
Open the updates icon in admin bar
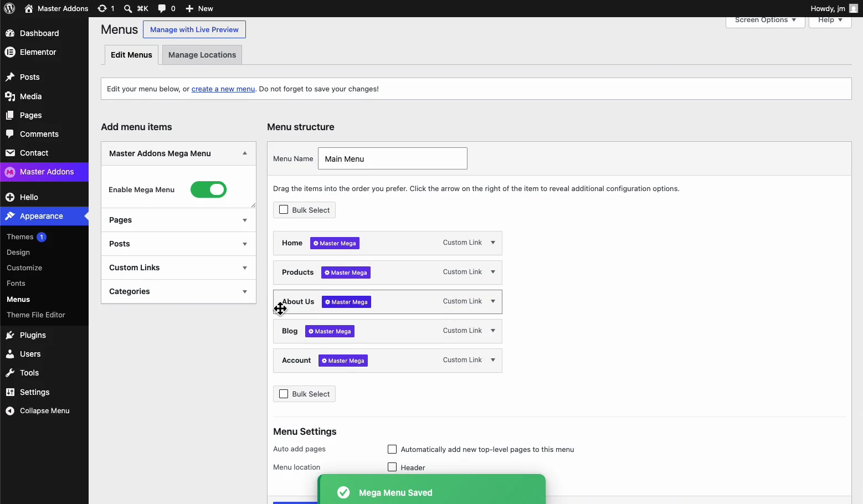pyautogui.click(x=102, y=8)
